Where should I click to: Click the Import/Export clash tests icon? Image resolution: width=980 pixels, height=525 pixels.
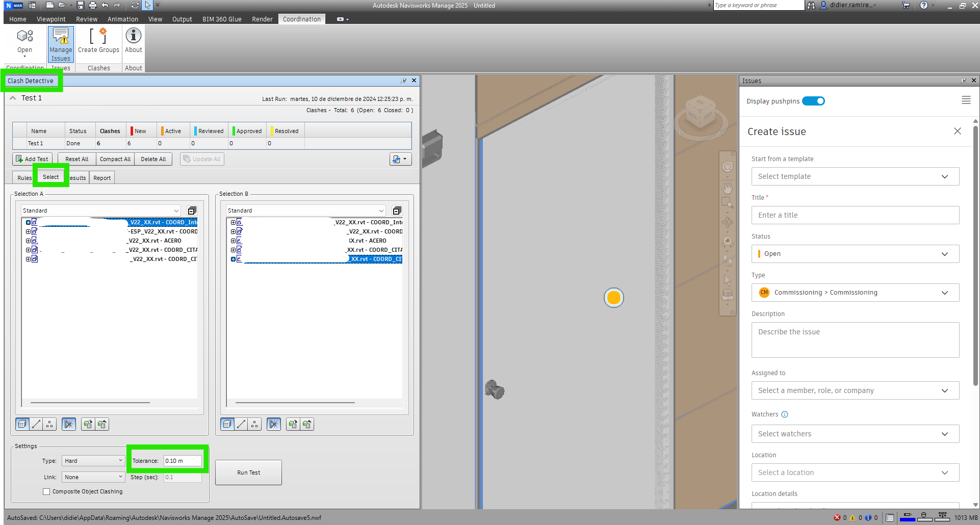[400, 159]
